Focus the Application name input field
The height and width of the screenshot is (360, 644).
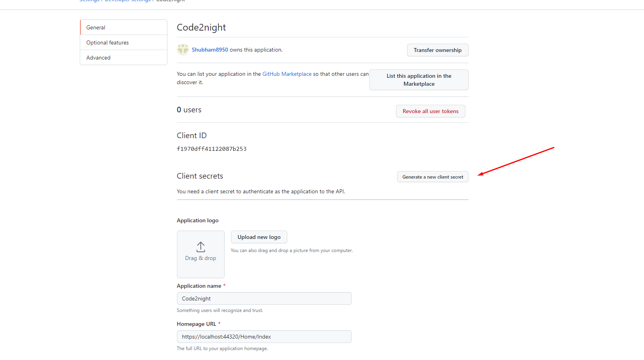click(264, 298)
